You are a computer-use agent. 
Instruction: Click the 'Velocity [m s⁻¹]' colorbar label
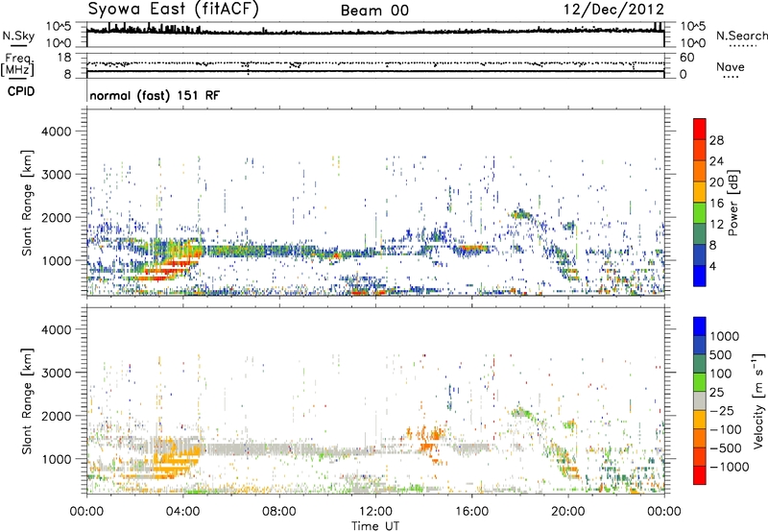tap(757, 400)
